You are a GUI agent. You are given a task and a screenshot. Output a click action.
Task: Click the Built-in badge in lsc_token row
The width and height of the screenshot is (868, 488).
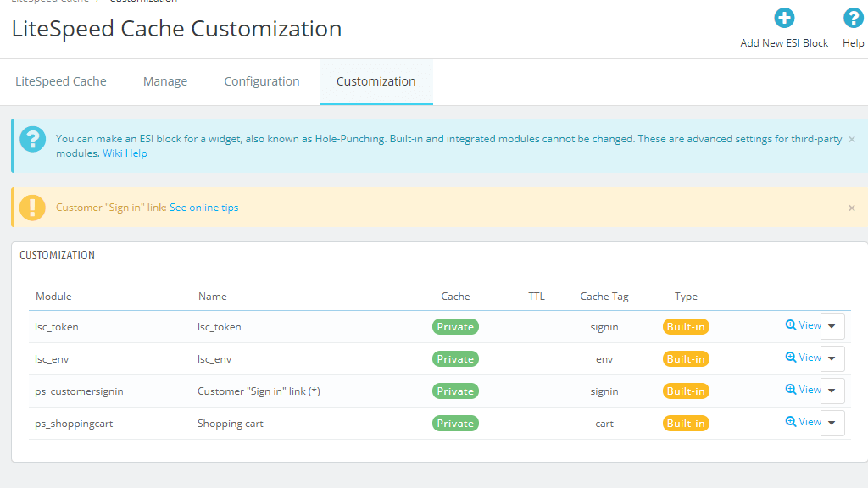(x=686, y=327)
